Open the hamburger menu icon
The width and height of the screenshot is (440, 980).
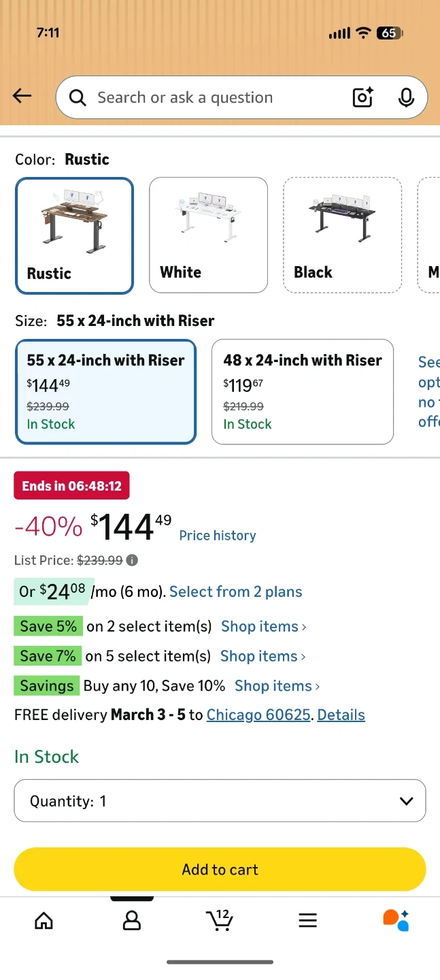point(307,921)
